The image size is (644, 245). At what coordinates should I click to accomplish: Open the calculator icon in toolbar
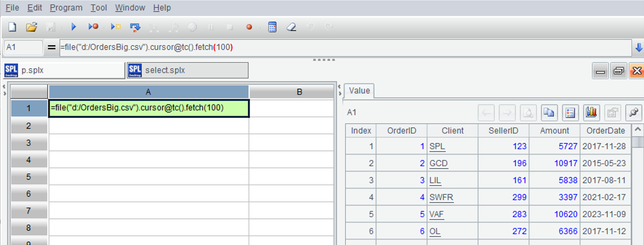tap(272, 27)
